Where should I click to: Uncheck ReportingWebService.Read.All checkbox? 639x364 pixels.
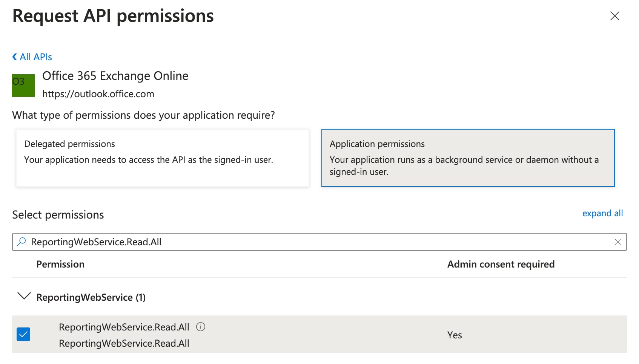23,334
